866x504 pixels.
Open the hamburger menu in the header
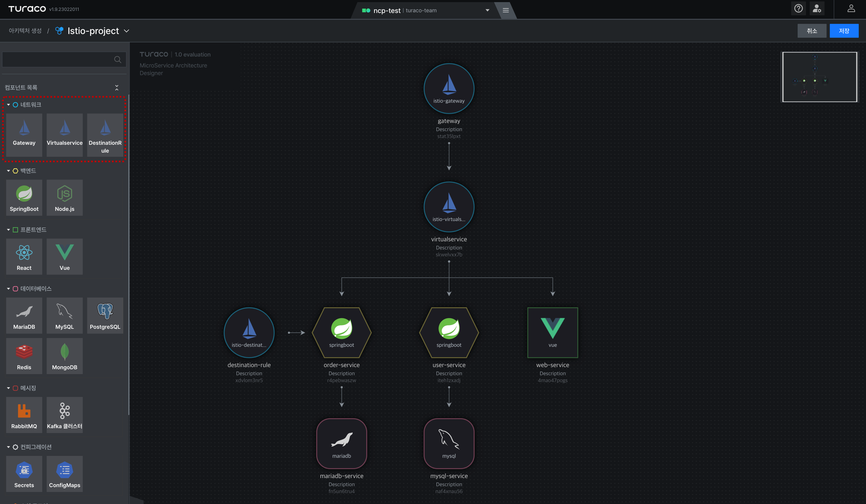pyautogui.click(x=506, y=10)
